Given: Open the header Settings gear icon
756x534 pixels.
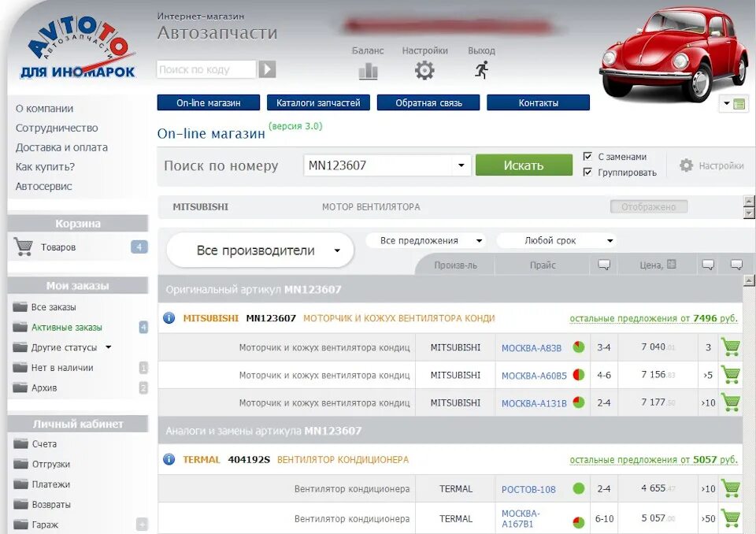Looking at the screenshot, I should pos(424,70).
